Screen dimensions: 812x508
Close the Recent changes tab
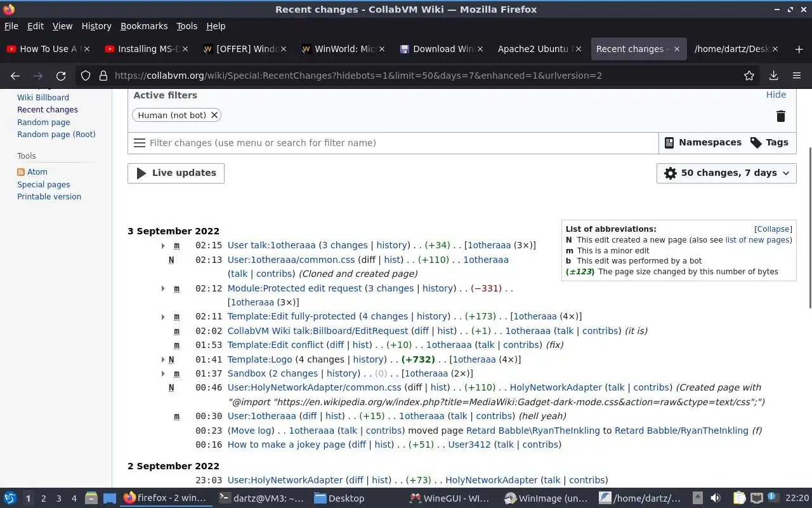(x=677, y=49)
